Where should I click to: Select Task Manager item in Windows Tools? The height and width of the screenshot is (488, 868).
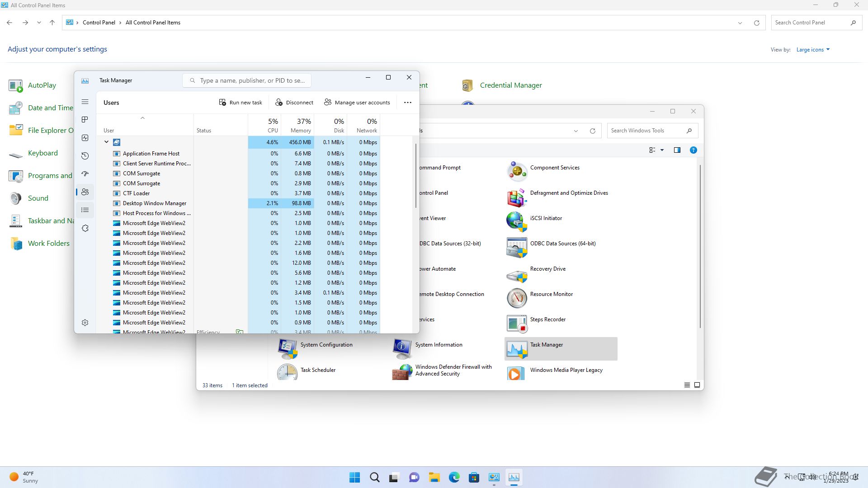tap(561, 348)
